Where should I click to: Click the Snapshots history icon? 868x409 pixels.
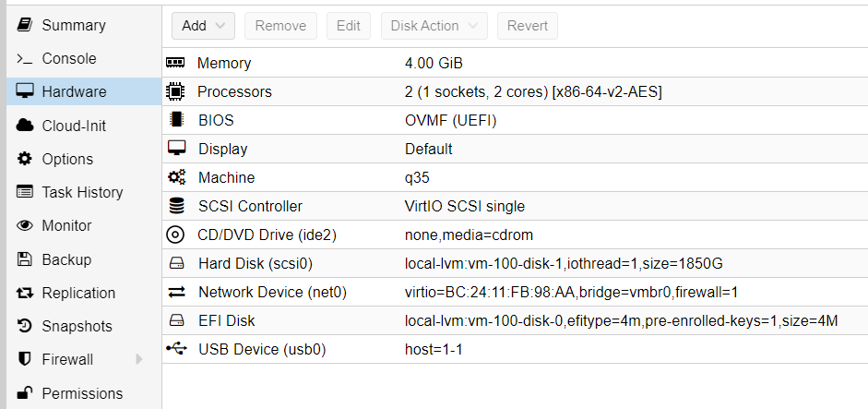tap(24, 326)
